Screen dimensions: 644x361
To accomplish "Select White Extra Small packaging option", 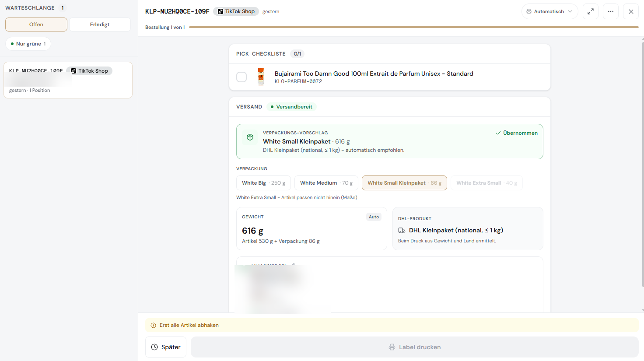I will tap(486, 183).
